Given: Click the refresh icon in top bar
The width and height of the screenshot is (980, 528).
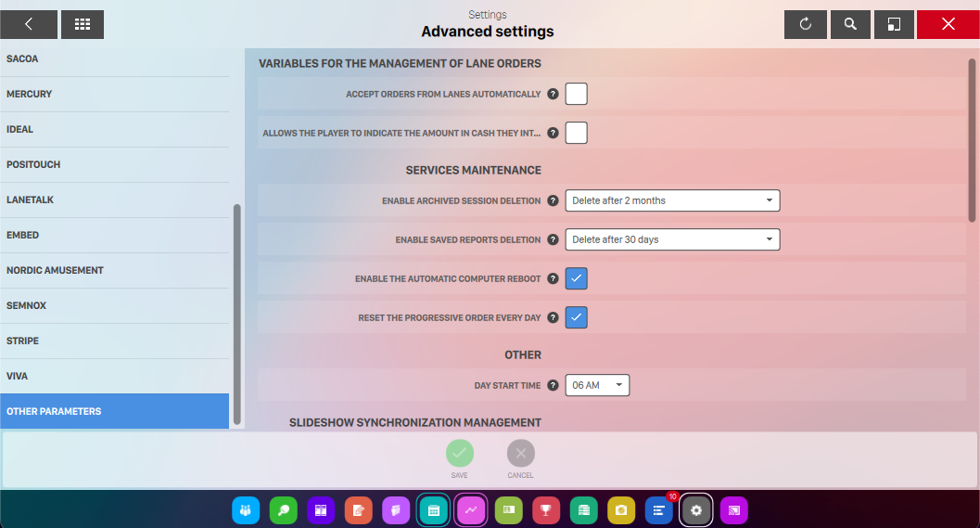Looking at the screenshot, I should (806, 24).
